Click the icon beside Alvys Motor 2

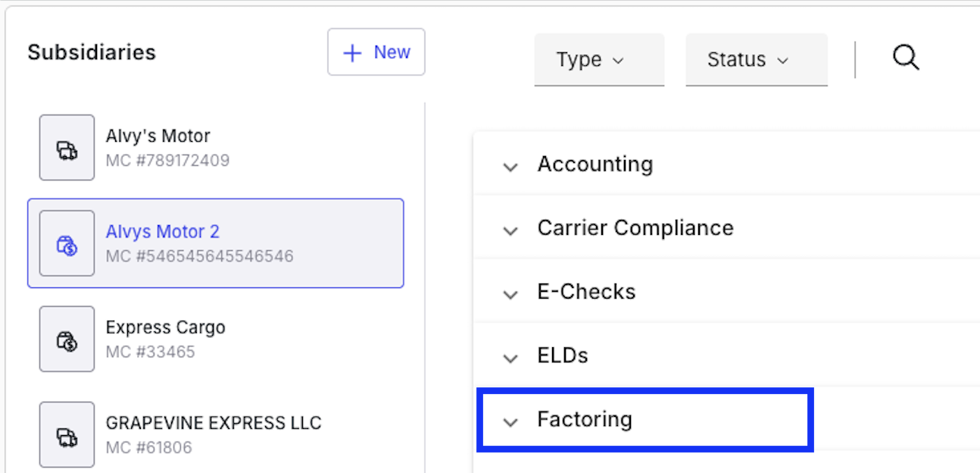[x=67, y=243]
